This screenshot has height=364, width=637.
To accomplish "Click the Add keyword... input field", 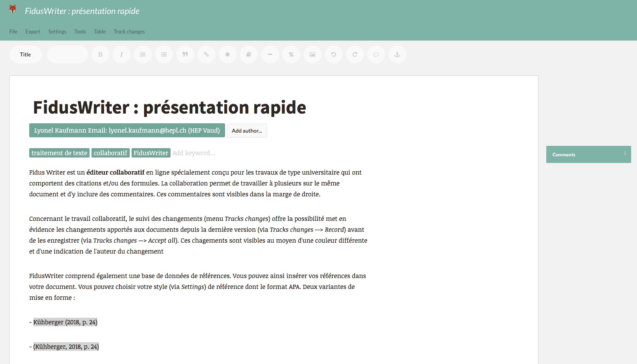I will pos(194,153).
